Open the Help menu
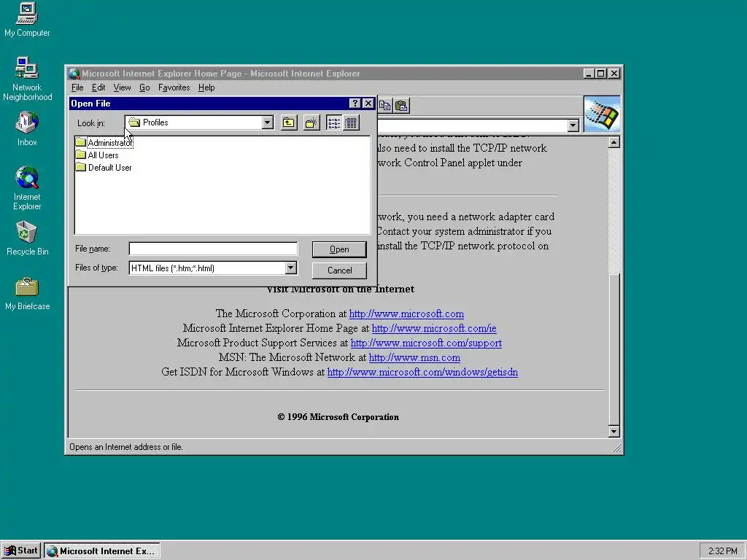 click(206, 87)
